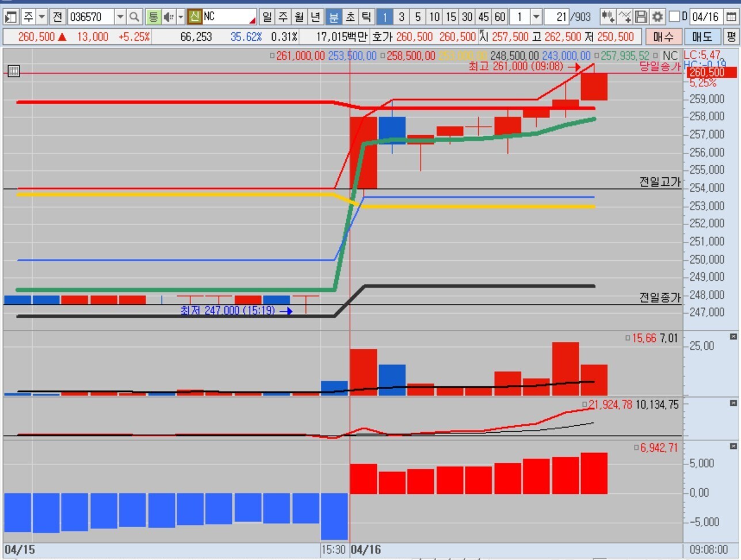Click the 매도 sell button
The width and height of the screenshot is (741, 560).
(x=702, y=37)
